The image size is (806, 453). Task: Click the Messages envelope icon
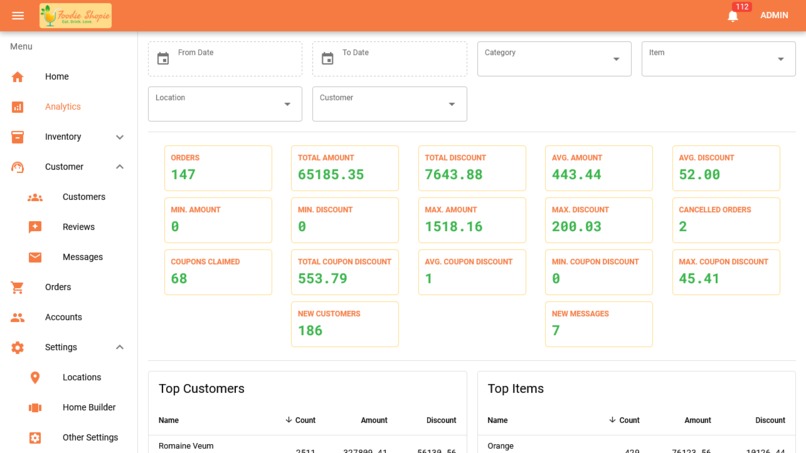point(35,257)
